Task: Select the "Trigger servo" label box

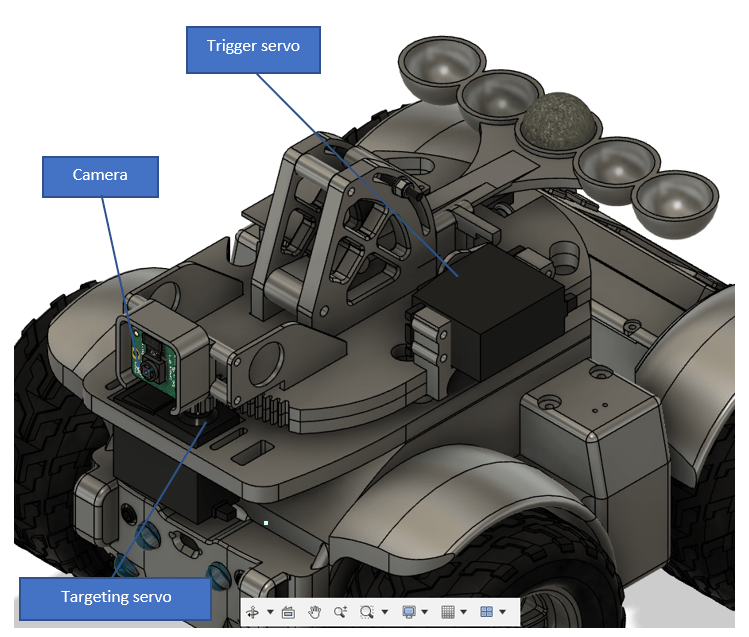Action: 254,48
